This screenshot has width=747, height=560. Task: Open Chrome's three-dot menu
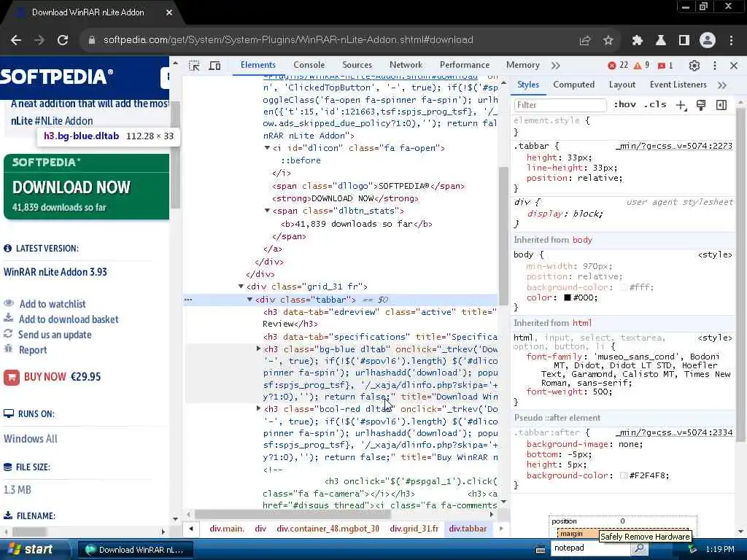click(731, 41)
